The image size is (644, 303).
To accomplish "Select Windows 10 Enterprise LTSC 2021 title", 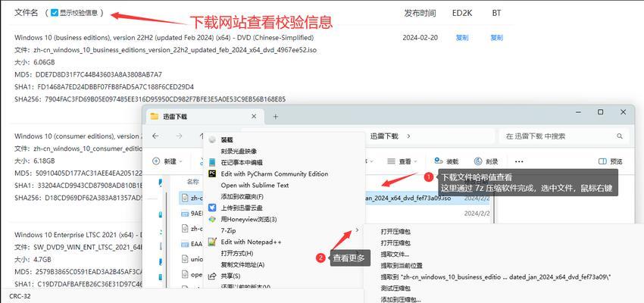I will pos(78,235).
